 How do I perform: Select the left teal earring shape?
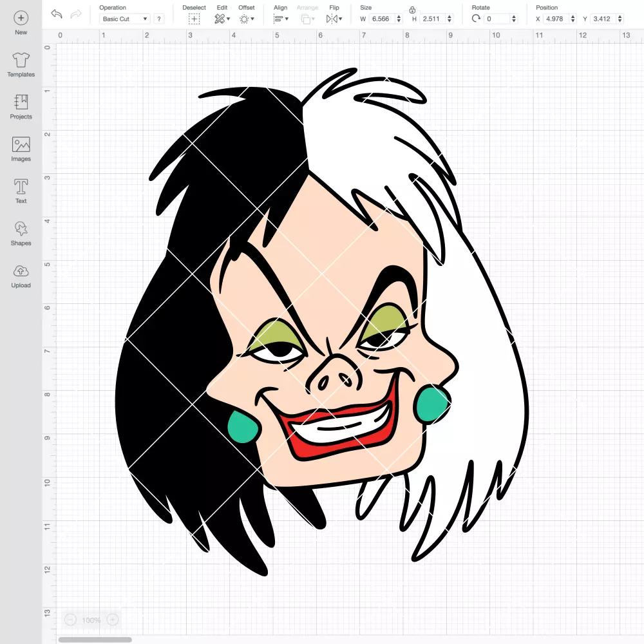[243, 427]
